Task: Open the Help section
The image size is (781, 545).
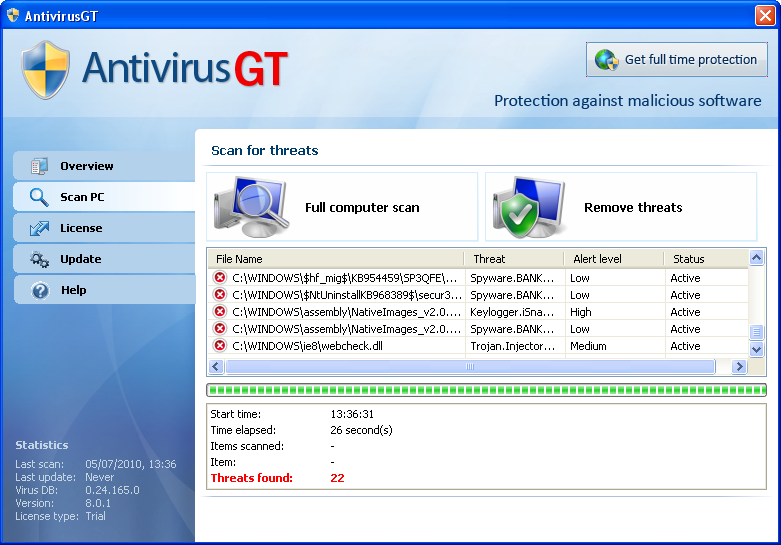Action: 105,289
